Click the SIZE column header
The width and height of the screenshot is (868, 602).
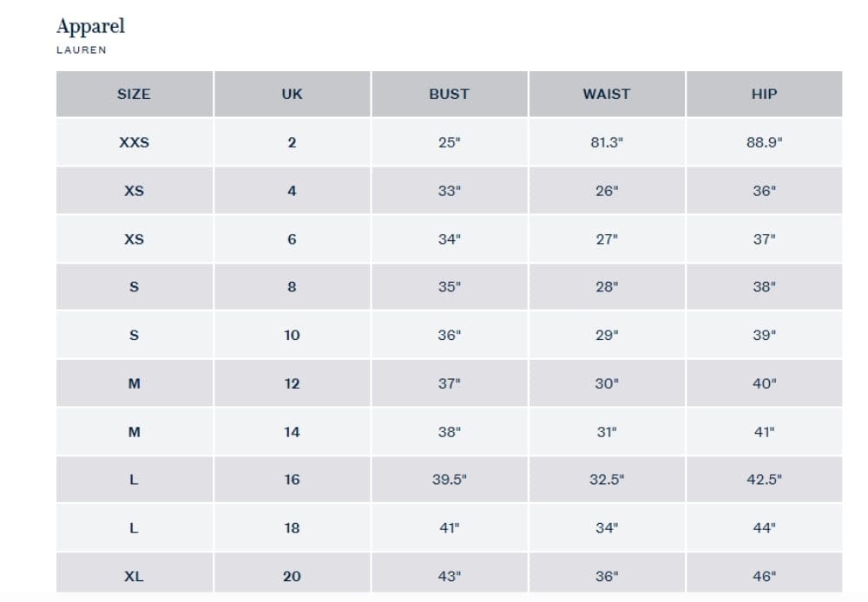point(134,94)
